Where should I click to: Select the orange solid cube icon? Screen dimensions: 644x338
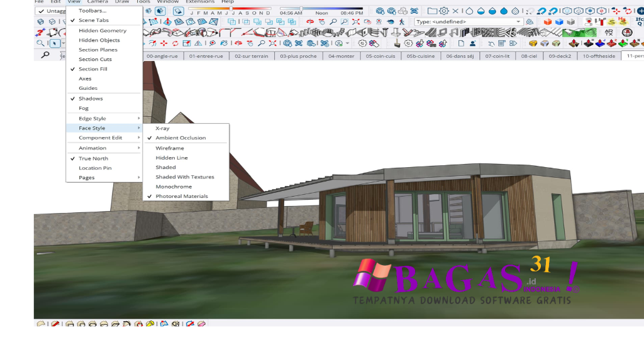[548, 22]
